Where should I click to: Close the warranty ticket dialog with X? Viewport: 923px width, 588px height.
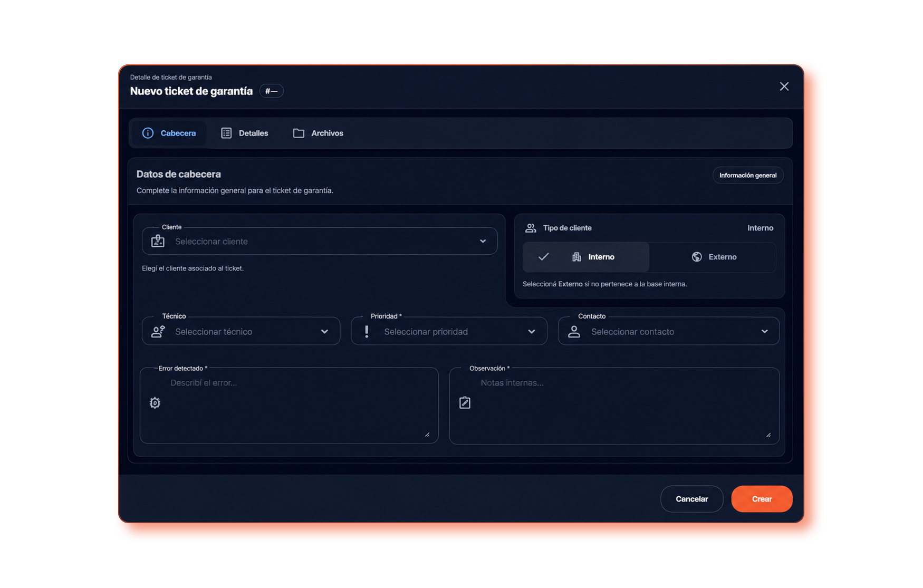point(784,86)
